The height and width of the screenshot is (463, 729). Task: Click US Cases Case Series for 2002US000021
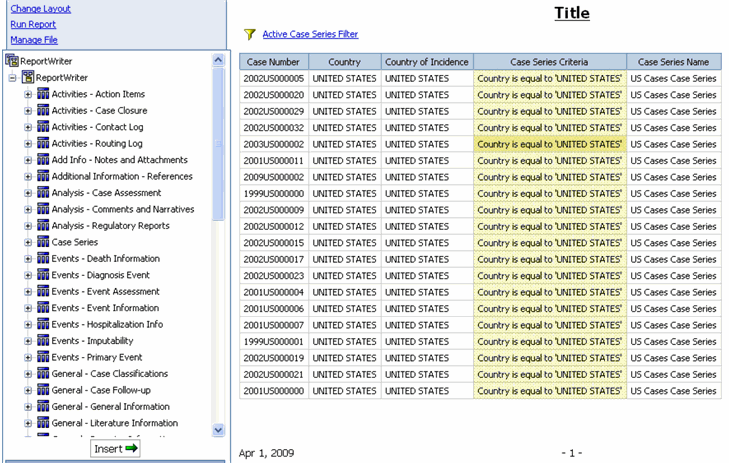click(x=673, y=375)
